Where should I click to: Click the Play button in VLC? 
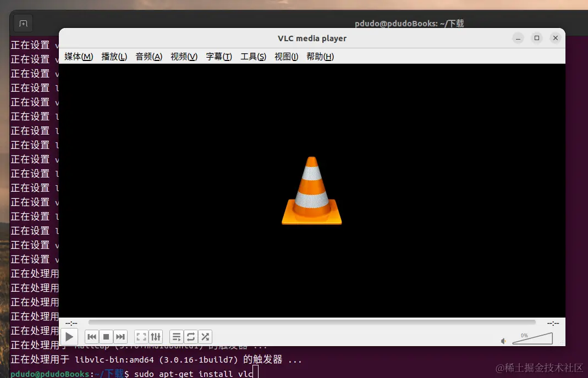click(69, 337)
